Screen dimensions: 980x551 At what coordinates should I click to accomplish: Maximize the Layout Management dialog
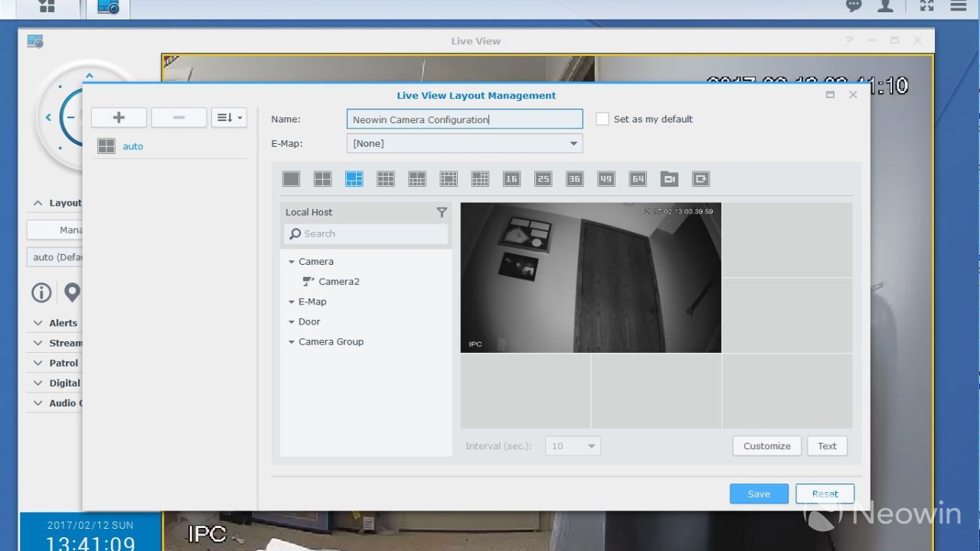click(830, 95)
